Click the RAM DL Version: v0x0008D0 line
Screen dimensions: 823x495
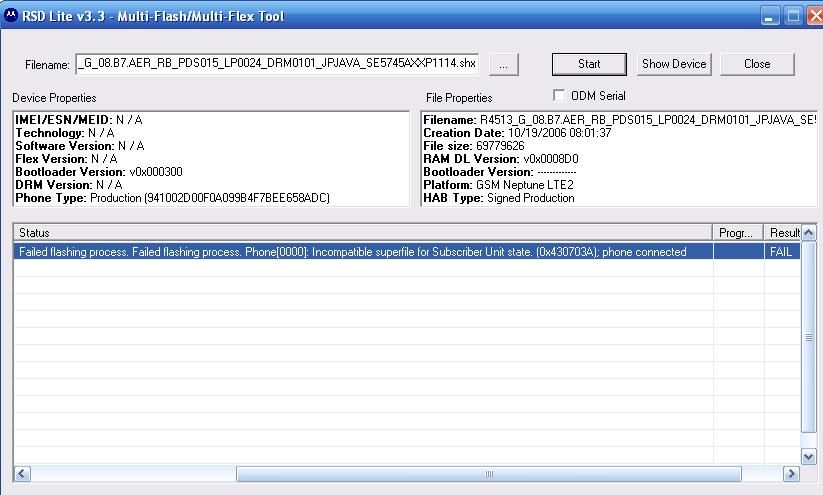point(501,159)
